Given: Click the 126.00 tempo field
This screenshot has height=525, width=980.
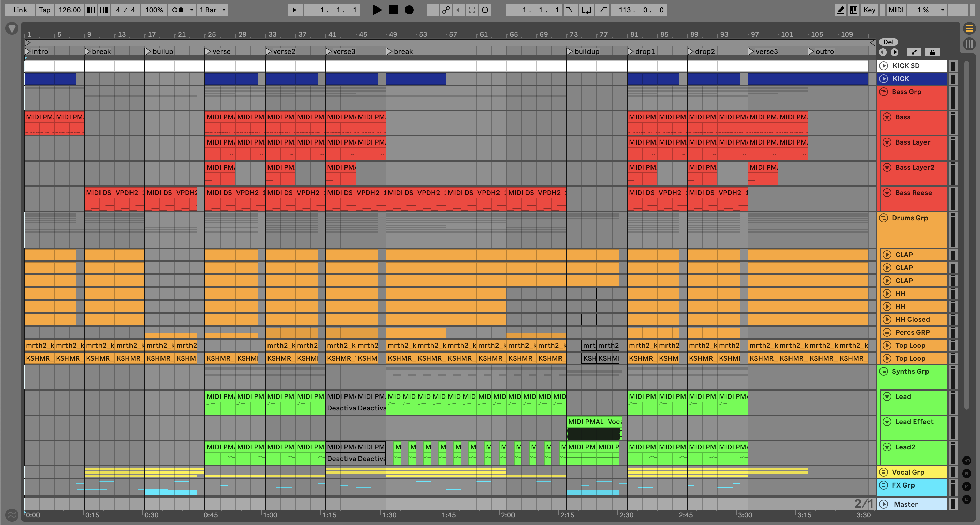Looking at the screenshot, I should [70, 10].
